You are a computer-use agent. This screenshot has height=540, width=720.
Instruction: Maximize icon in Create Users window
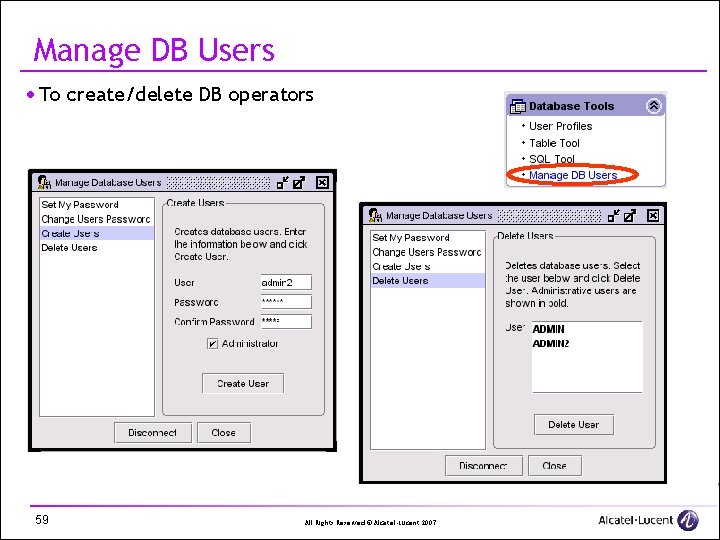[x=299, y=182]
